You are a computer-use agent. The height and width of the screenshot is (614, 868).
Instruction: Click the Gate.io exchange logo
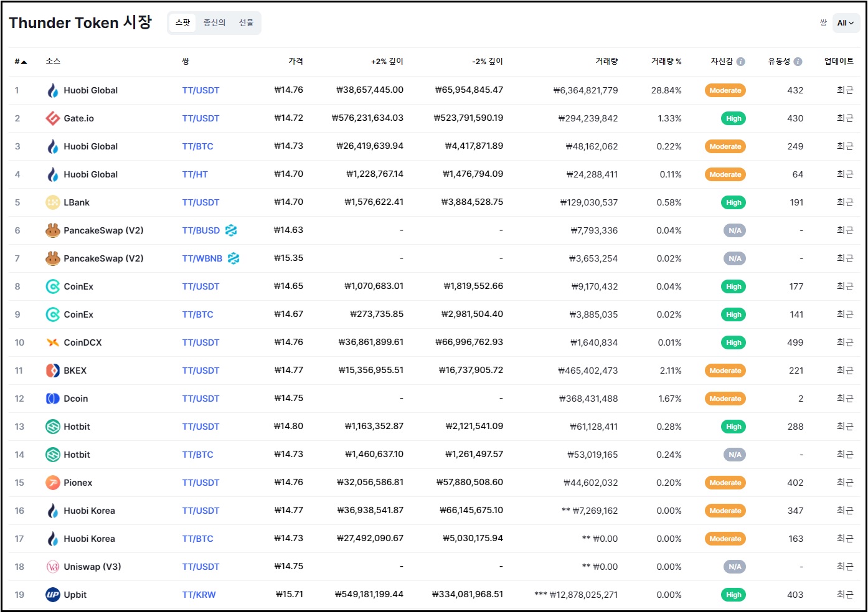[x=53, y=118]
